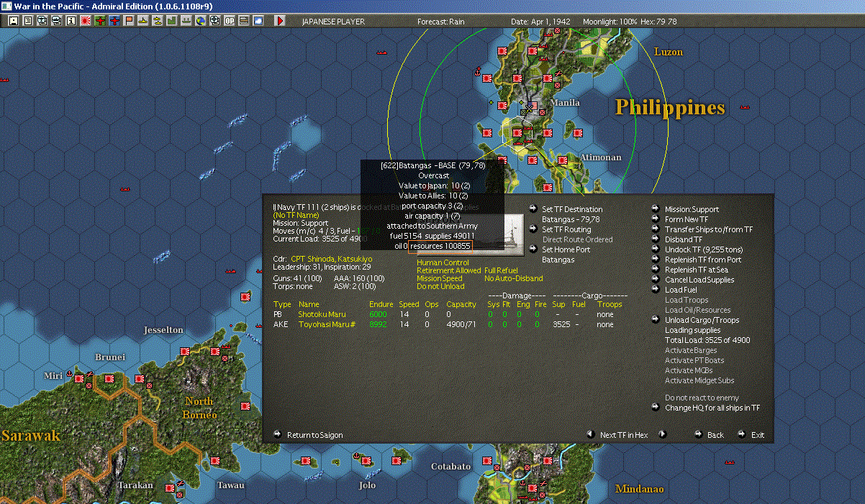Click the red plane on blue icon
Viewport: 865px width, 504px height.
tap(114, 22)
